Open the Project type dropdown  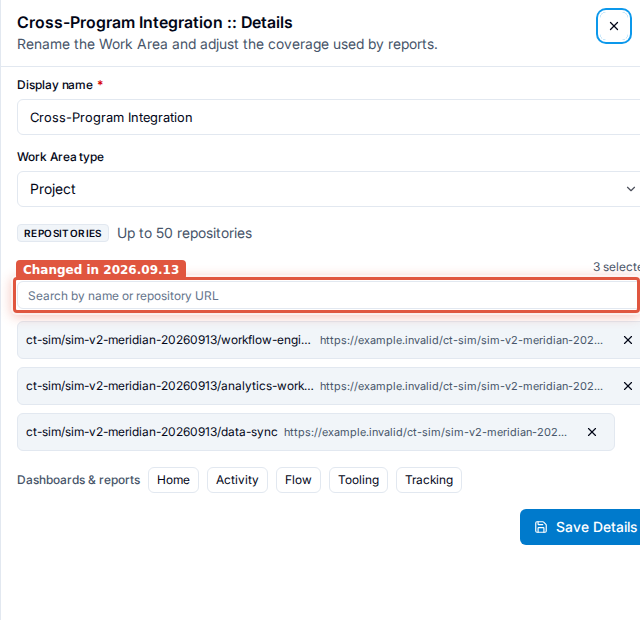pos(329,189)
